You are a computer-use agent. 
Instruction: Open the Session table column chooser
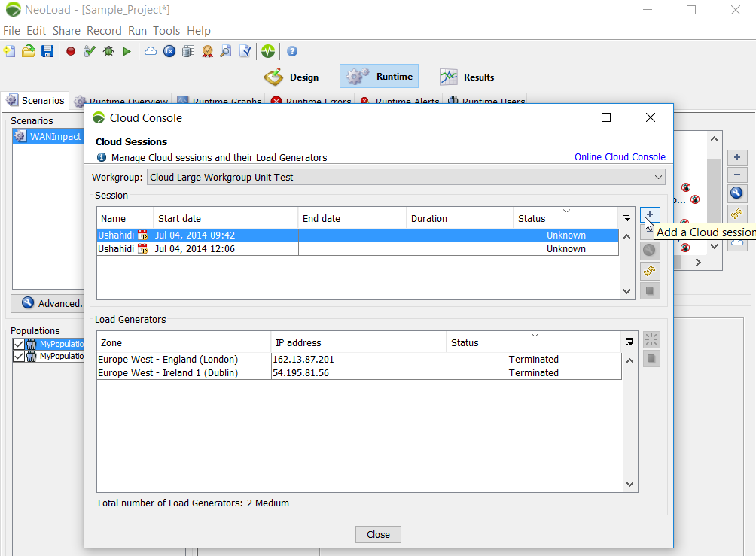[626, 217]
